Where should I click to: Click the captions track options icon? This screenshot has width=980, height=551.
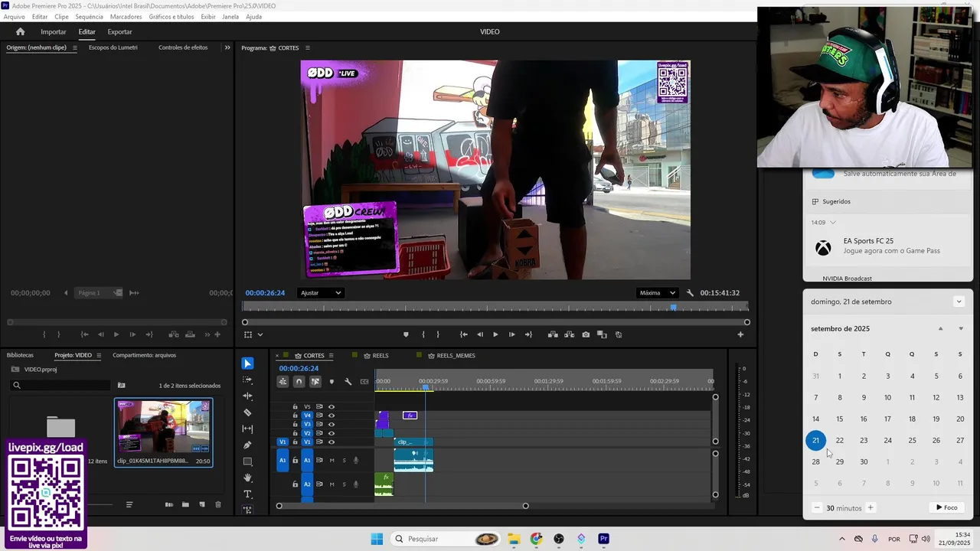pyautogui.click(x=364, y=381)
